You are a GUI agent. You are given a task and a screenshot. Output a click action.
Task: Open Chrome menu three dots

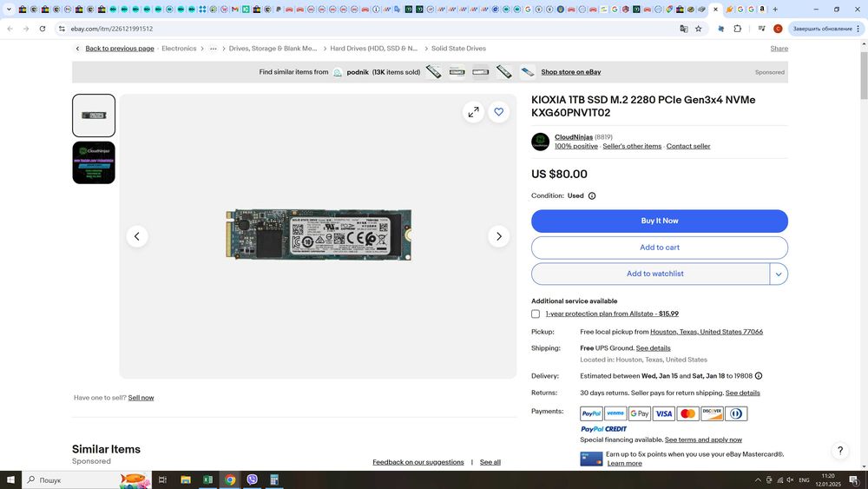[858, 29]
